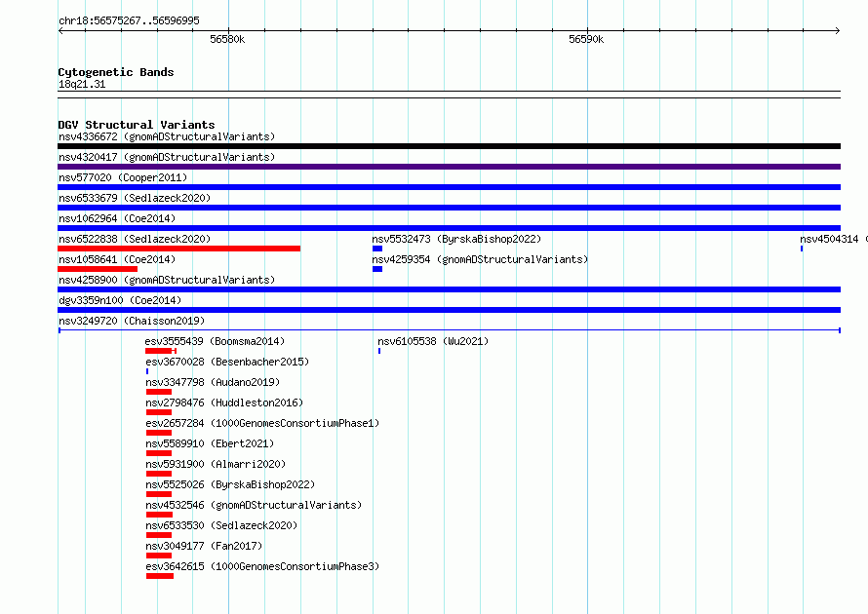This screenshot has width=868, height=614.
Task: Click the blue bar under dgv3359n100
Action: 449,310
